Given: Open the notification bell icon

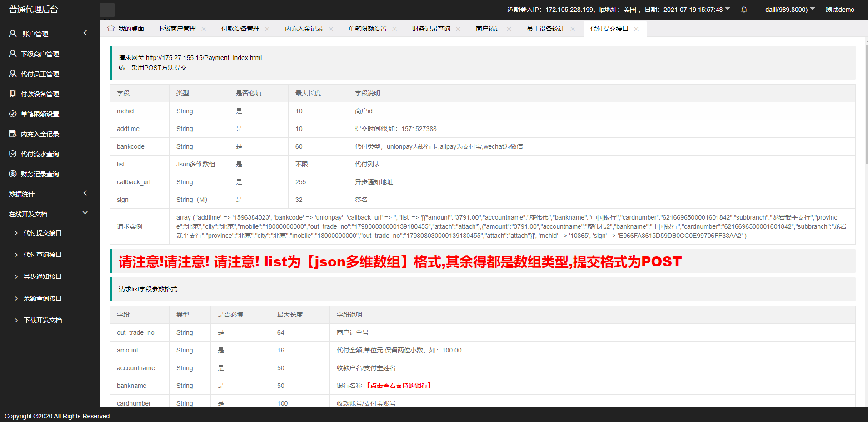Looking at the screenshot, I should click(744, 10).
